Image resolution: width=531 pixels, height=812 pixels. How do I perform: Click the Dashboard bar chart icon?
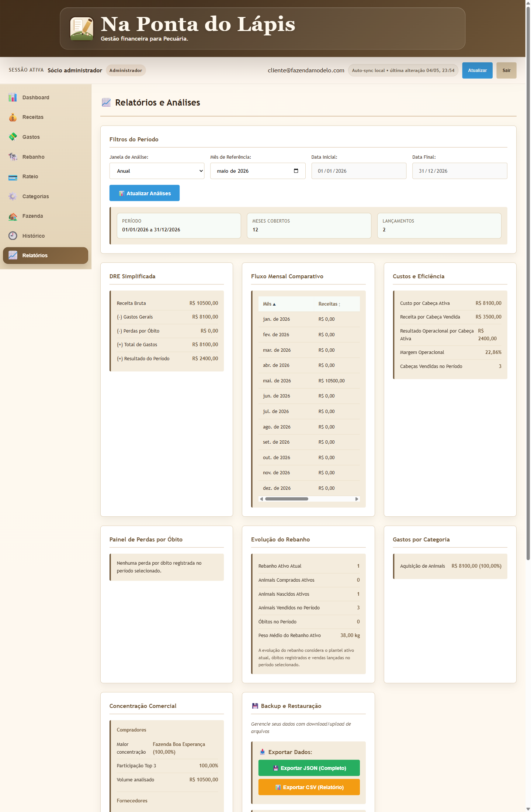pyautogui.click(x=13, y=97)
